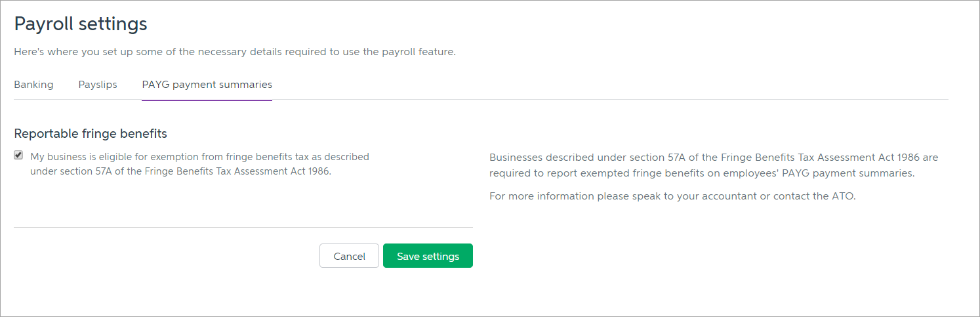Viewport: 980px width, 317px height.
Task: Click the Payroll settings page heading
Action: [x=81, y=24]
